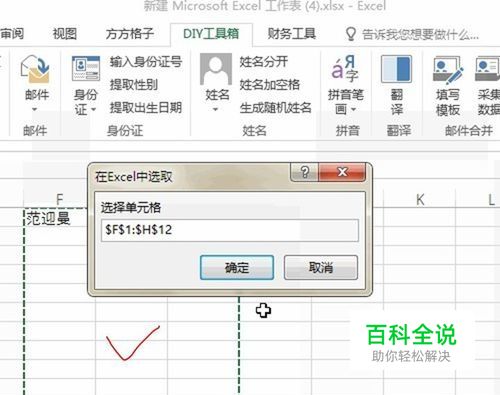Cancel with the 取消 button
This screenshot has width=500, height=395.
321,267
